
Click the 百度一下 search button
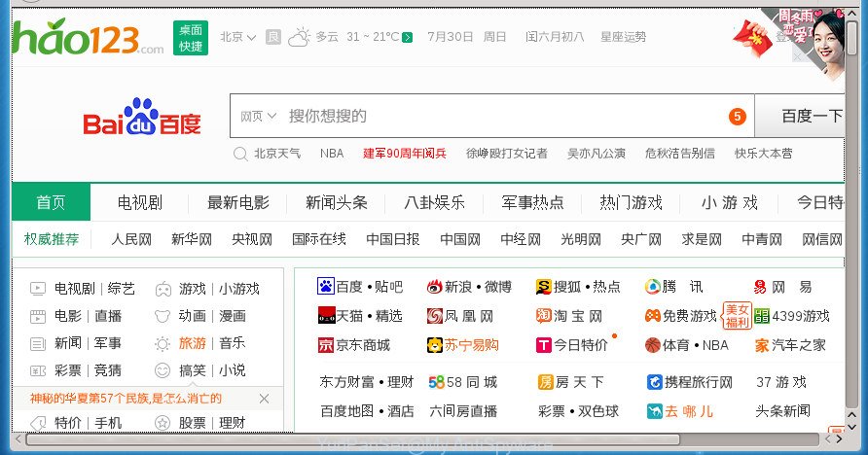(800, 116)
